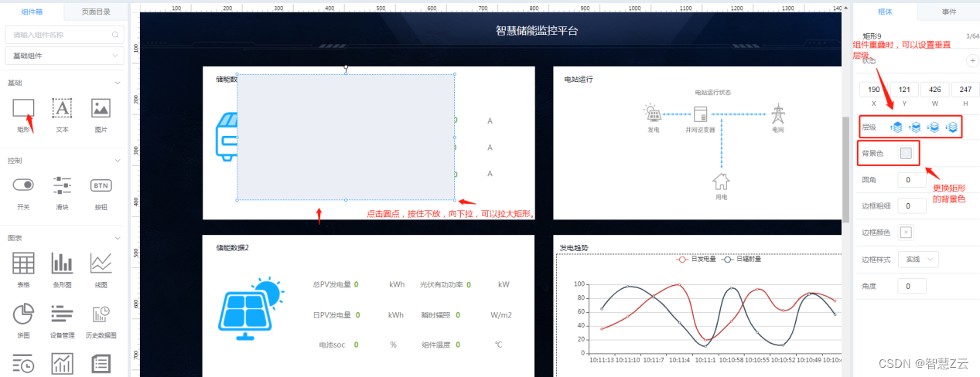Screen dimensions: 980x377
Task: Click the fourth 层级 layer icon (send to bottom)
Action: point(952,127)
